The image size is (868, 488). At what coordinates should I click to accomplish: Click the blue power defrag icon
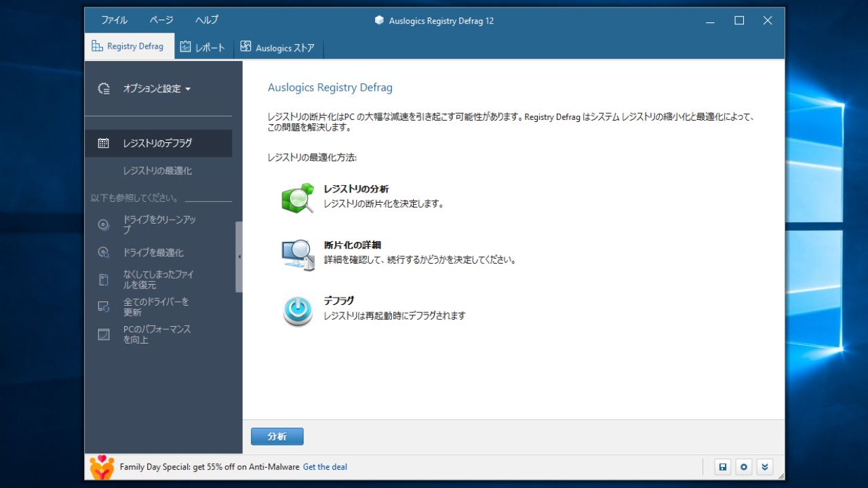point(298,311)
